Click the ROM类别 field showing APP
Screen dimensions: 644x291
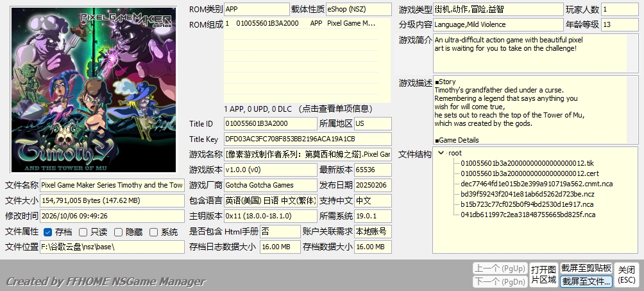point(257,9)
